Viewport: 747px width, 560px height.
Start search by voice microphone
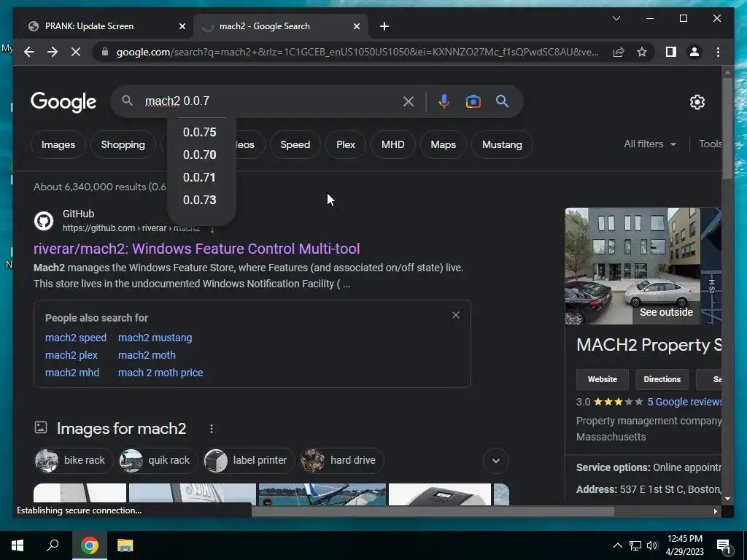tap(444, 101)
